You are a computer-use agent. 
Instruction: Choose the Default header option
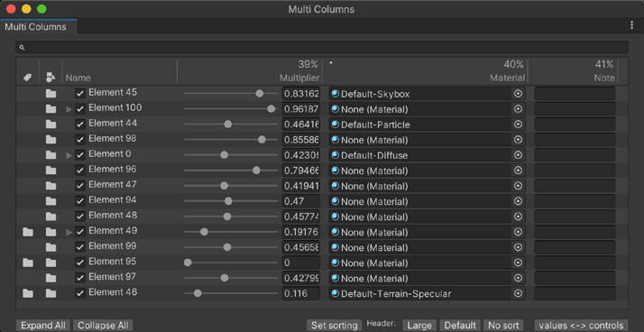460,326
